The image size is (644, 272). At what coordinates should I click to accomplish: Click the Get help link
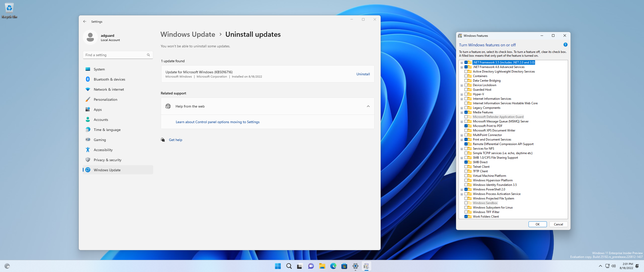tap(176, 140)
